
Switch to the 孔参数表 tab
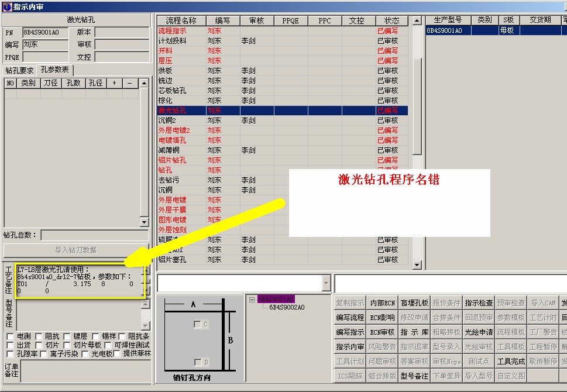point(54,70)
